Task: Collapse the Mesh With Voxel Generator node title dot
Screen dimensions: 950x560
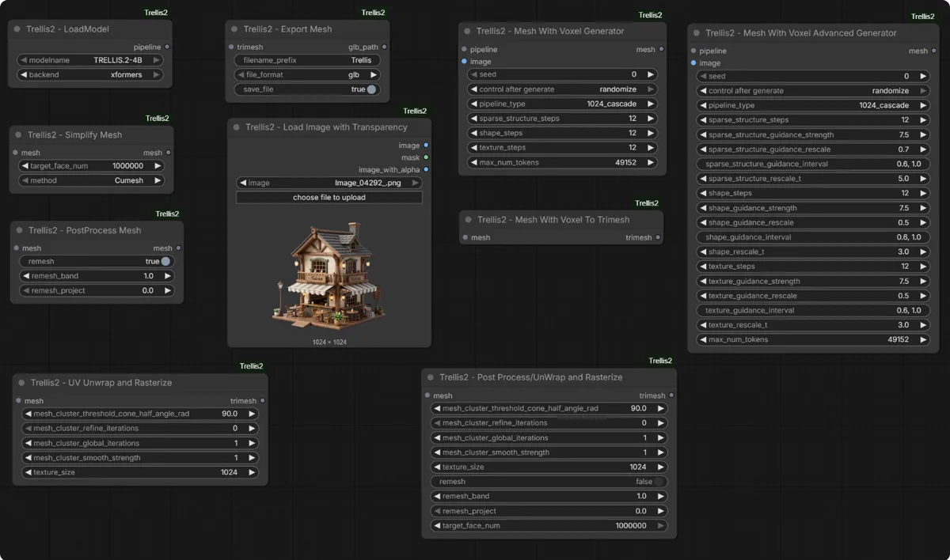Action: click(x=467, y=32)
